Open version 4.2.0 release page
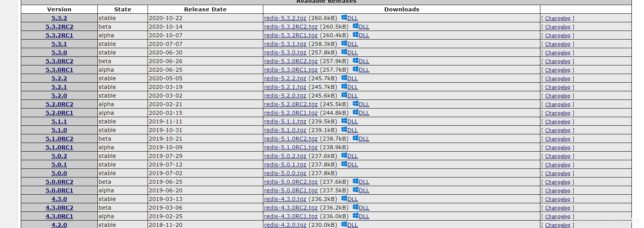The image size is (644, 228). pyautogui.click(x=59, y=225)
